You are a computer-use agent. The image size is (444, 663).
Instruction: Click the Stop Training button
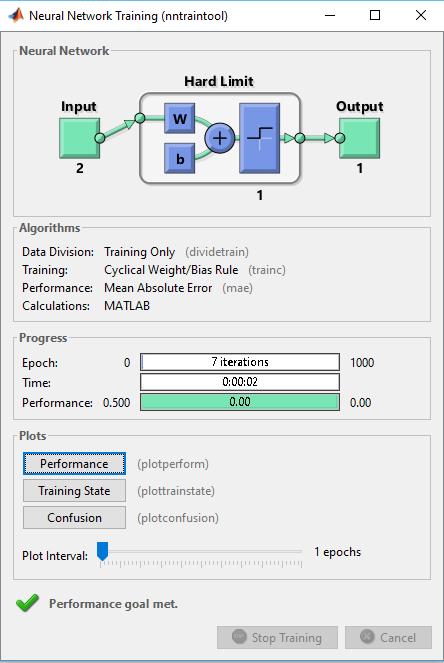point(277,638)
